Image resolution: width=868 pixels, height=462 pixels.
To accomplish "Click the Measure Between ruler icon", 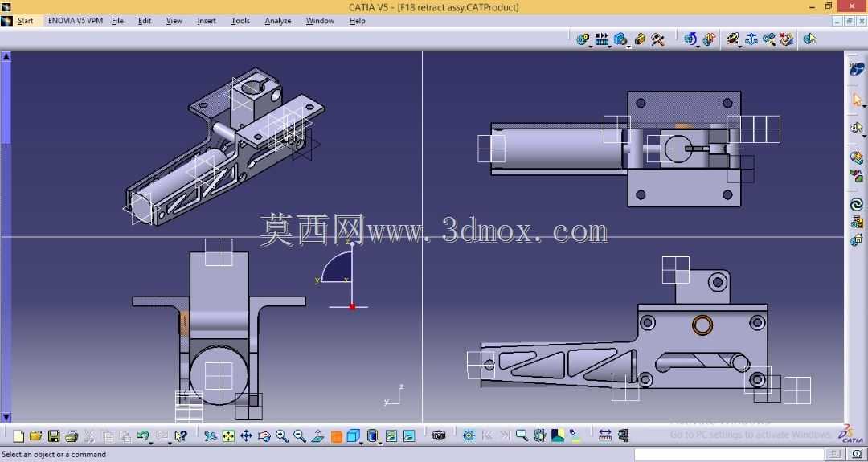I will (605, 436).
